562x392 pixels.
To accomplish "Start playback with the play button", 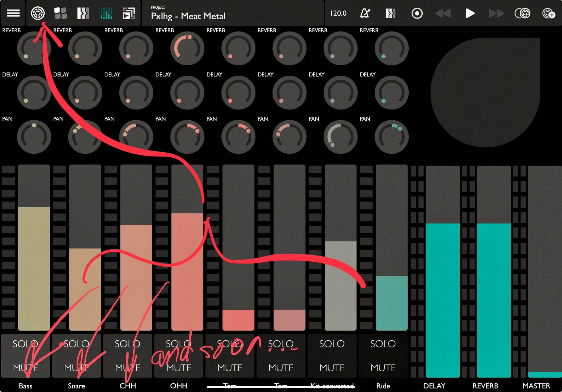I will (x=470, y=13).
